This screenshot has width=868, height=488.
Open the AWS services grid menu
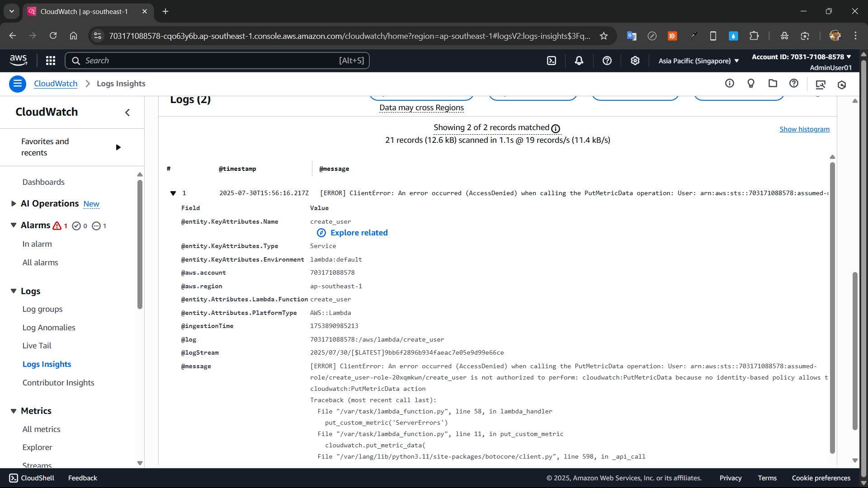tap(51, 61)
